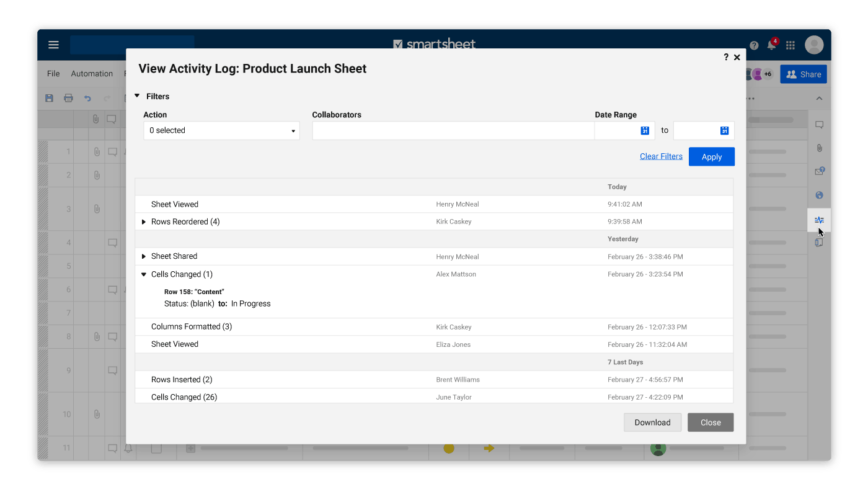Open the comment bubble on row 9

pos(112,370)
